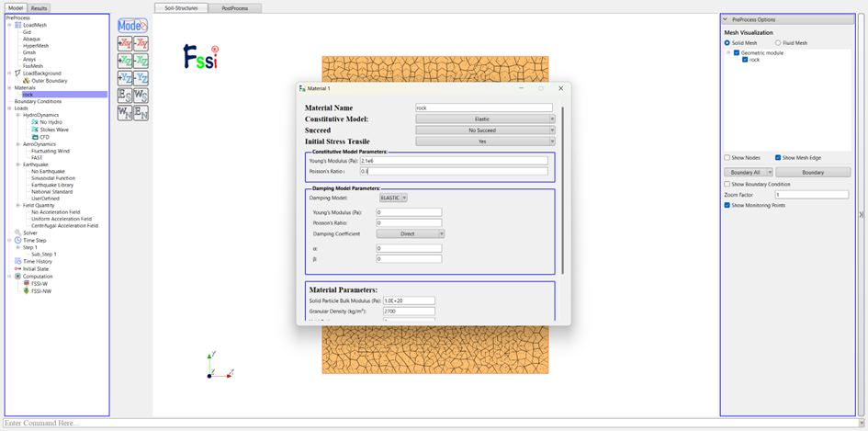Screen dimensions: 868x431
Task: Collapse the HydroDynamics tree node
Action: point(17,115)
